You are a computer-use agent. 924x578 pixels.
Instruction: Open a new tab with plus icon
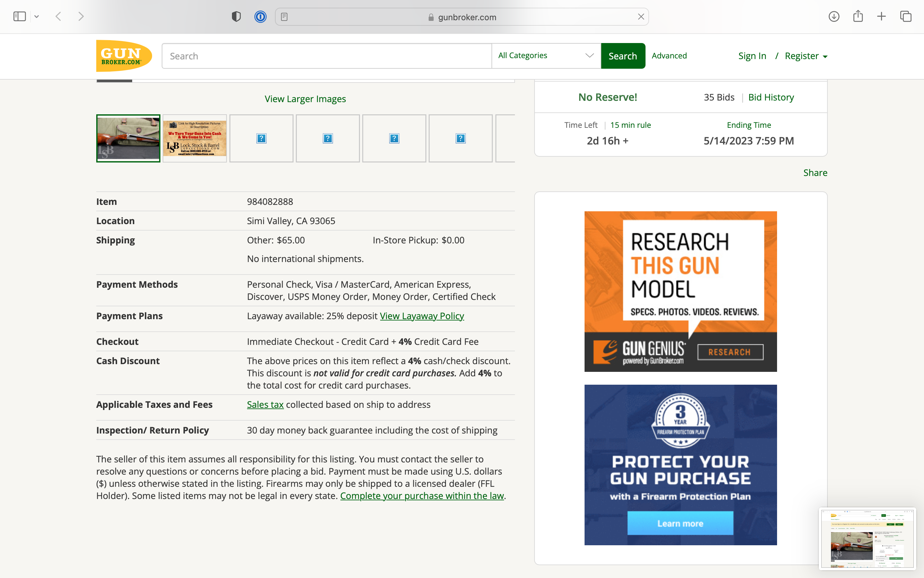coord(882,16)
